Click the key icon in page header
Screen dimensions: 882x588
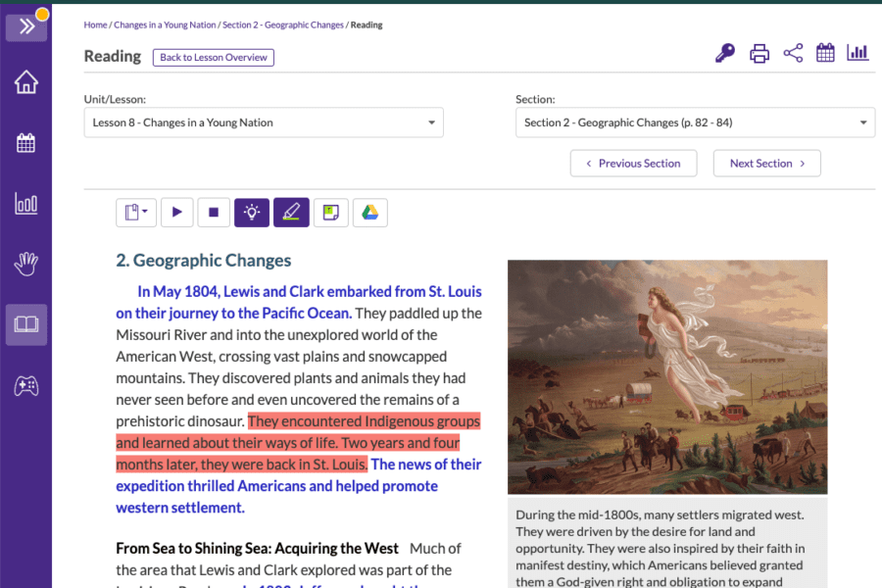coord(725,54)
